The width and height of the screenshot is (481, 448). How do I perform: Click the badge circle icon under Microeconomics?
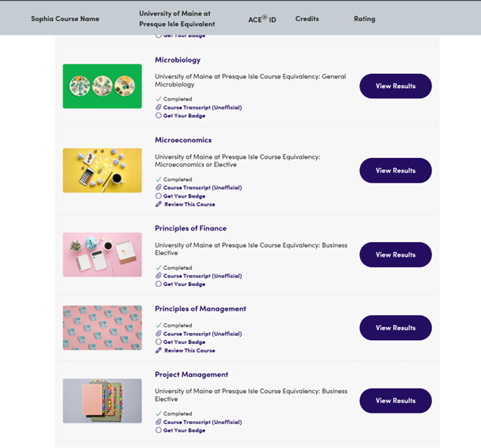tap(158, 196)
